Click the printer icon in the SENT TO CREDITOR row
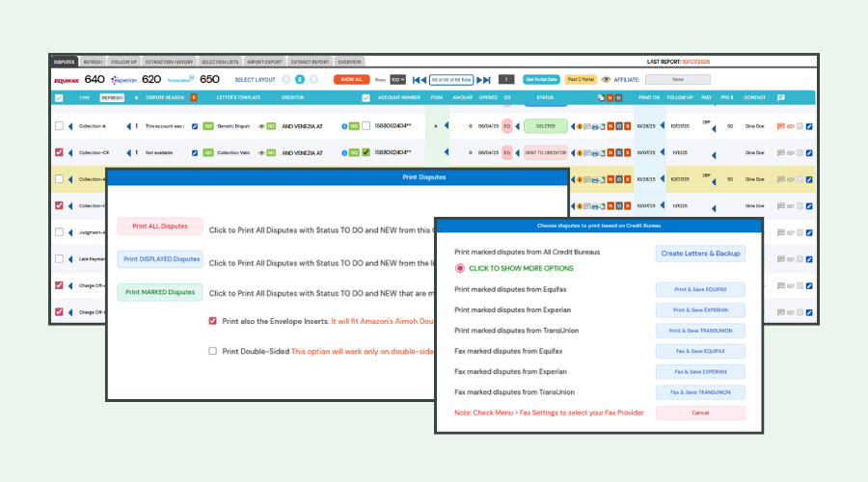Screen dimensions: 868x482 [x=594, y=152]
